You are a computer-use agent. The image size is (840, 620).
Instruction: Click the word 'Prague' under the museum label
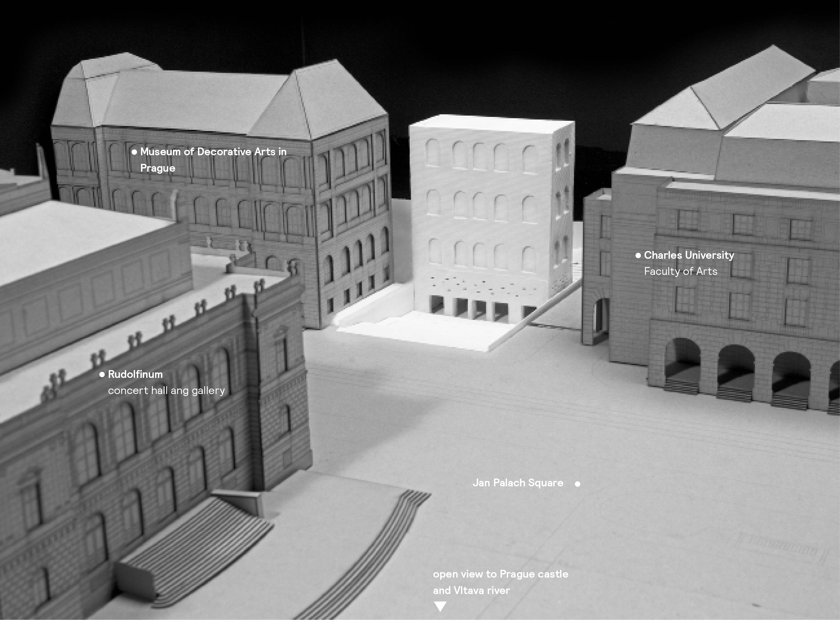click(x=158, y=168)
